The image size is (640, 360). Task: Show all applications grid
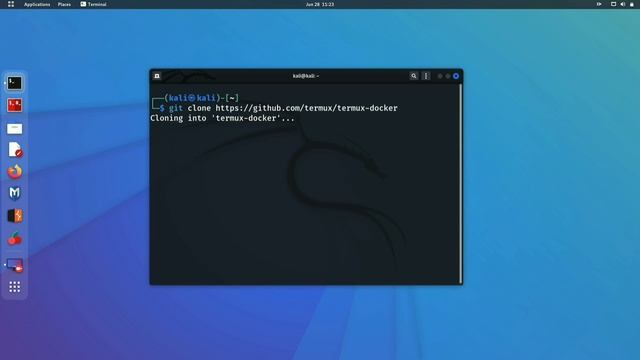tap(15, 287)
